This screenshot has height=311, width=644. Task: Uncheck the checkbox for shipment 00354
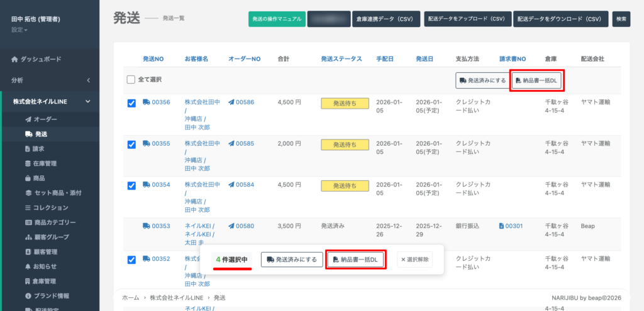[x=131, y=185]
